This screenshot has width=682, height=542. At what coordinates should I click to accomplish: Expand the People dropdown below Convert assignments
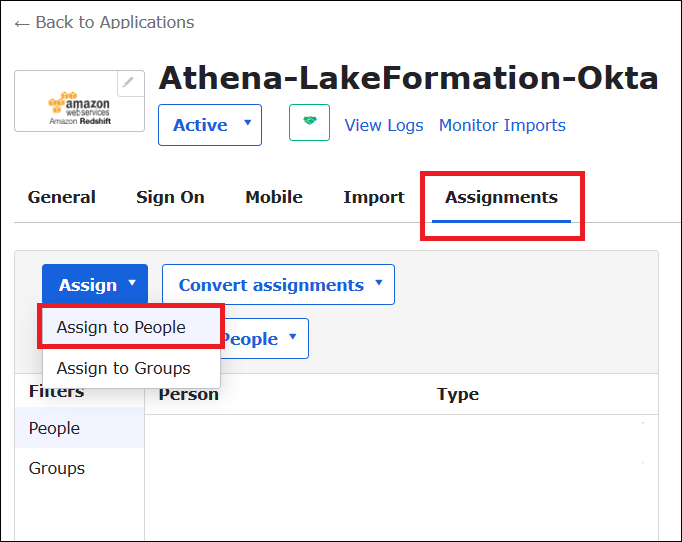point(263,339)
